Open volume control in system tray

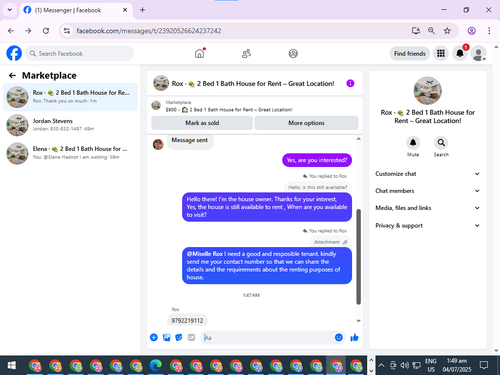[x=405, y=365]
